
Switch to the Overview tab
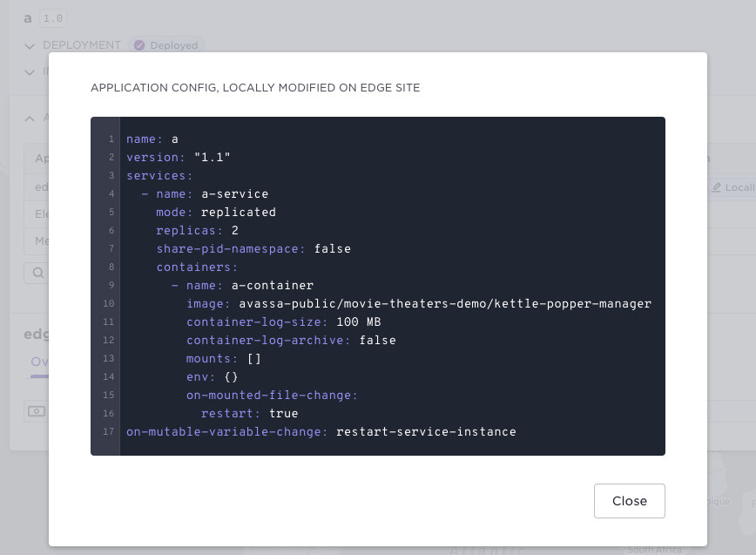coord(39,362)
